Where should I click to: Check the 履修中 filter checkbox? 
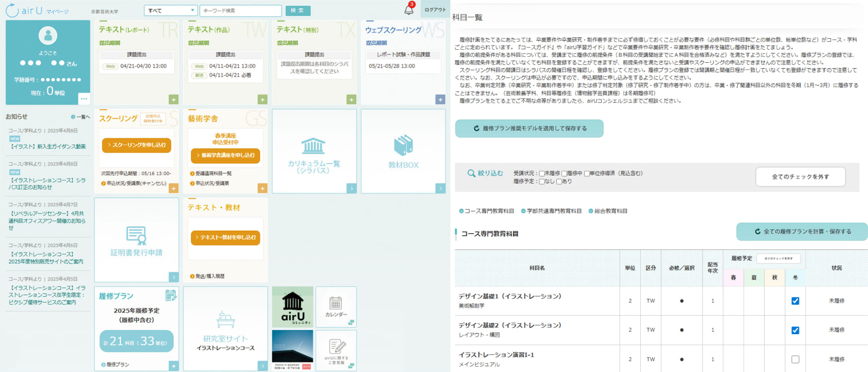564,174
